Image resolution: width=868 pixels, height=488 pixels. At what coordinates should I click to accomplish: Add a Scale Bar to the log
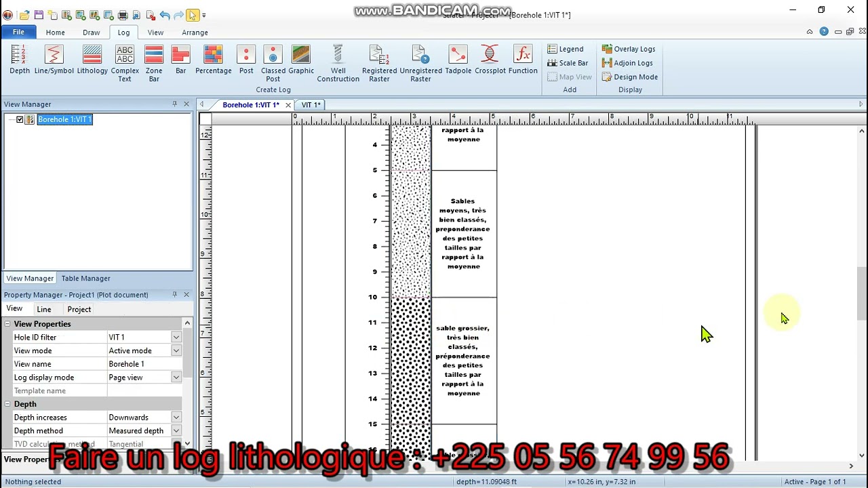pyautogui.click(x=568, y=63)
